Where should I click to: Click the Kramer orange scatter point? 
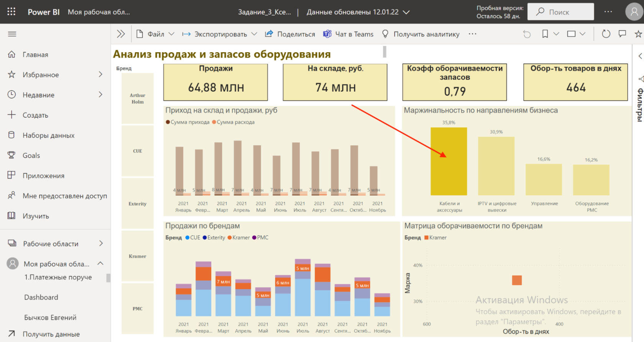point(517,280)
